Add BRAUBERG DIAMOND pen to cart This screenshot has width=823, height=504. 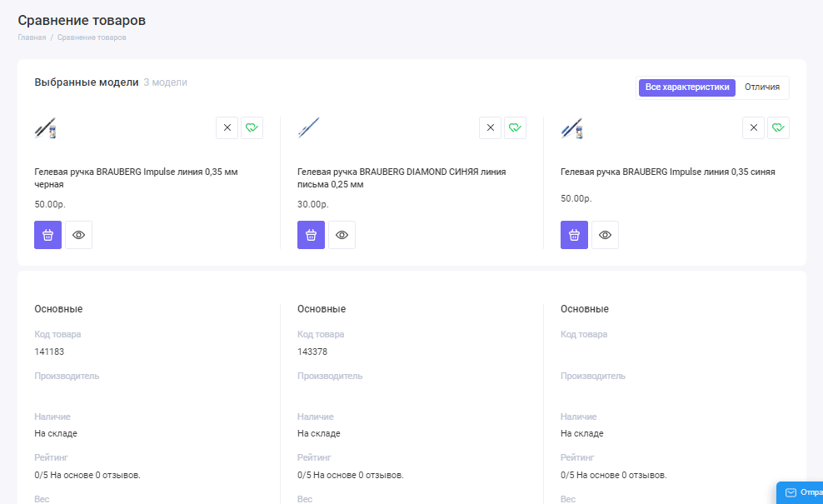click(x=311, y=235)
